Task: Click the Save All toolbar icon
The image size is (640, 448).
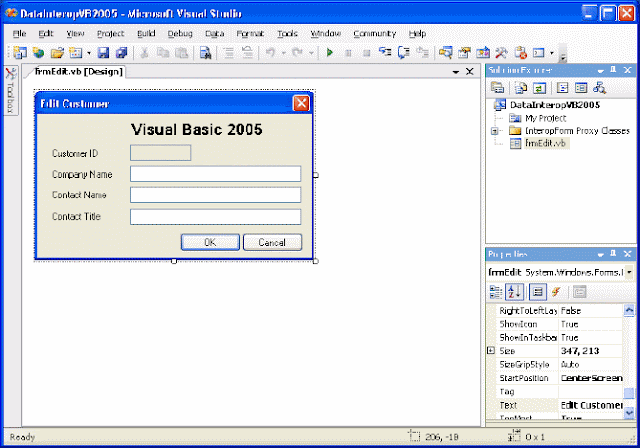Action: pos(122,53)
